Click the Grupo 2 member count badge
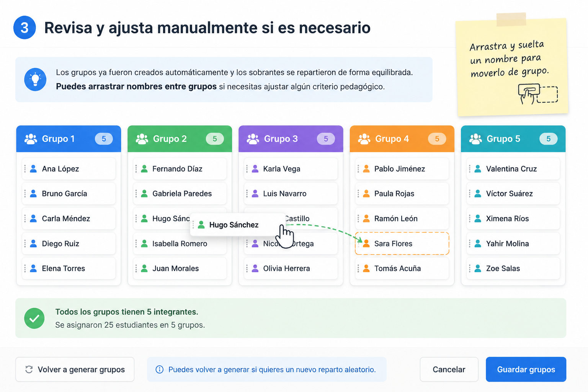The width and height of the screenshot is (588, 392). [215, 139]
